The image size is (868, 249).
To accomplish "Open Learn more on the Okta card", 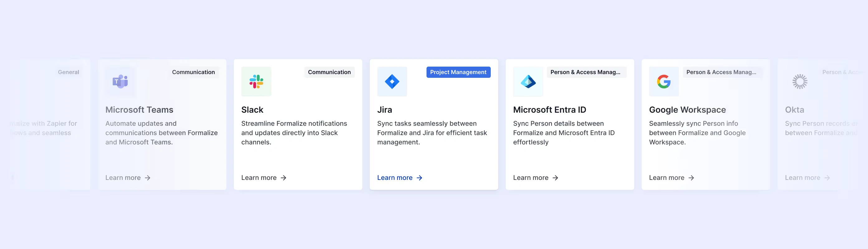I will click(808, 178).
